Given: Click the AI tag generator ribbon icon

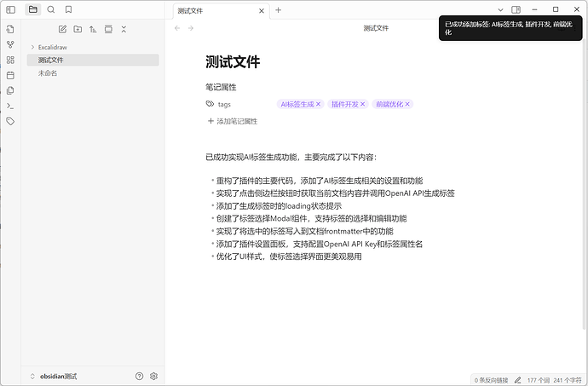Looking at the screenshot, I should click(x=10, y=121).
